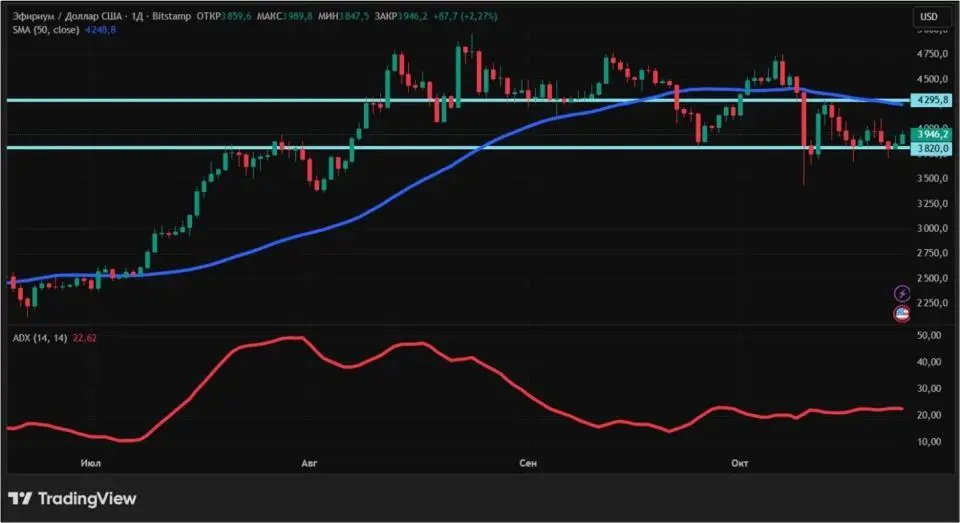Click the 3946,2 current price label
The image size is (960, 523).
pos(932,134)
